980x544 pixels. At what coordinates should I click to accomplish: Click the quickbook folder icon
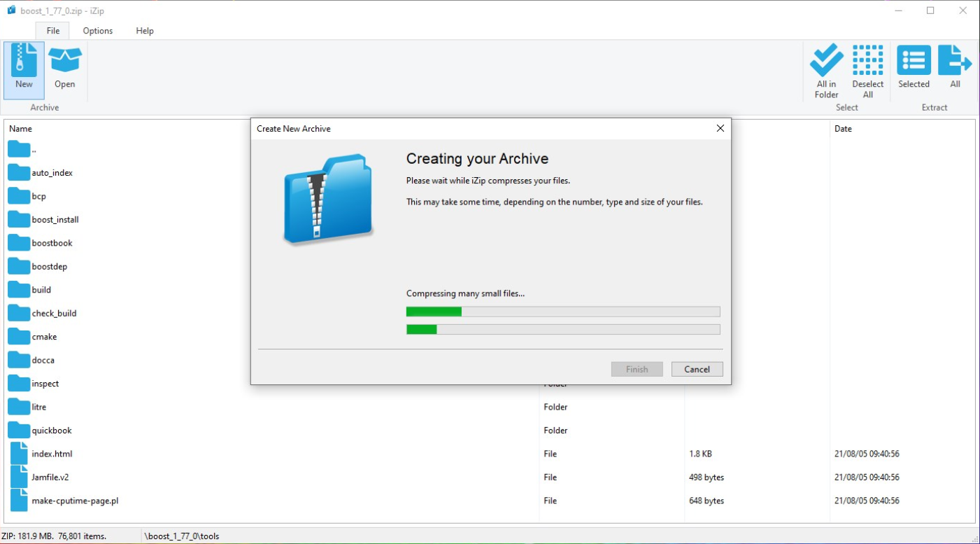point(19,431)
